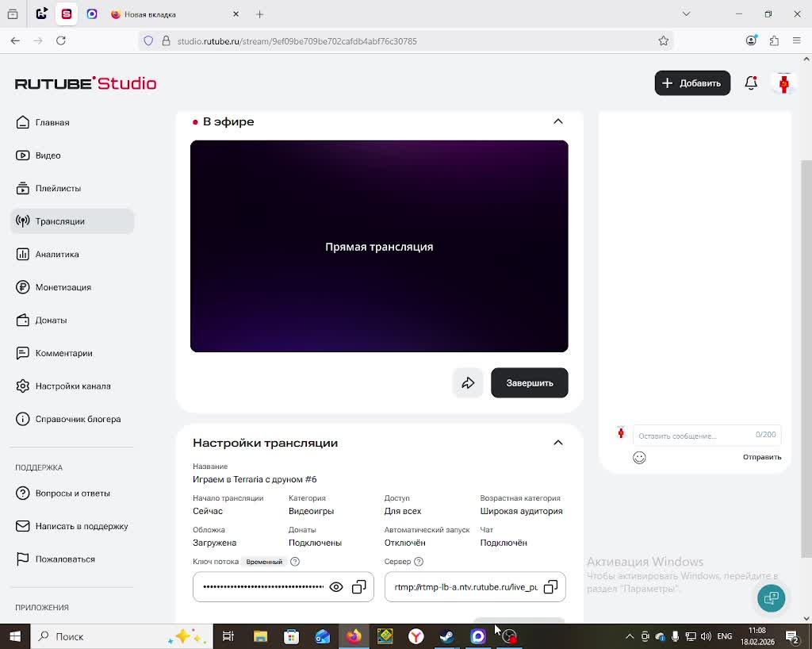Screen dimensions: 812x649
Task: Click the live stream preview player
Action: (379, 246)
